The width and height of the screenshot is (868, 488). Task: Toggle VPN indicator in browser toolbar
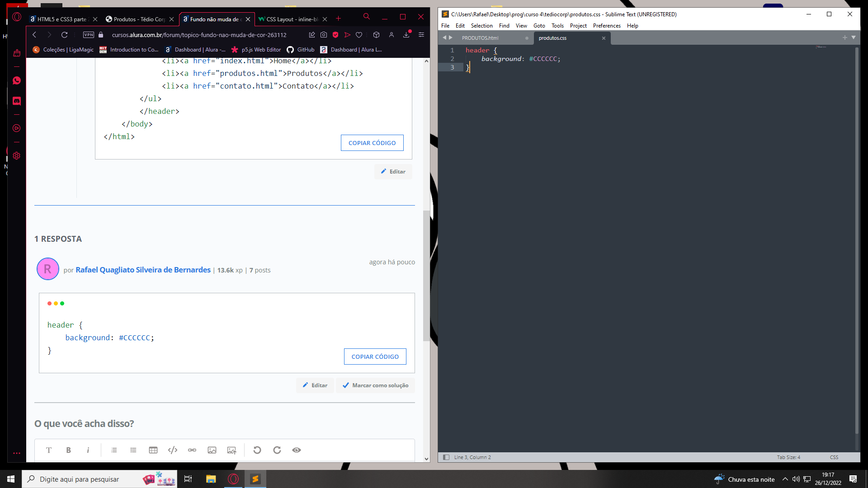tap(89, 34)
